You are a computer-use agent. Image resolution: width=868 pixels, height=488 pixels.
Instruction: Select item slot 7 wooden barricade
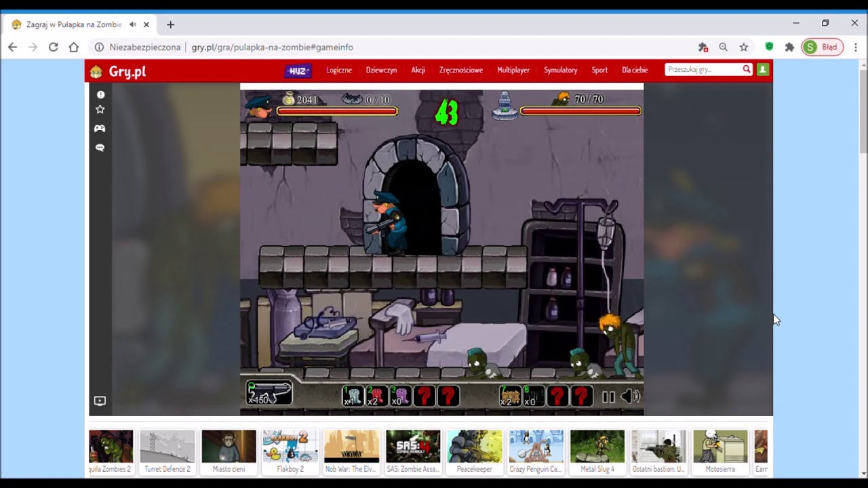coord(510,396)
